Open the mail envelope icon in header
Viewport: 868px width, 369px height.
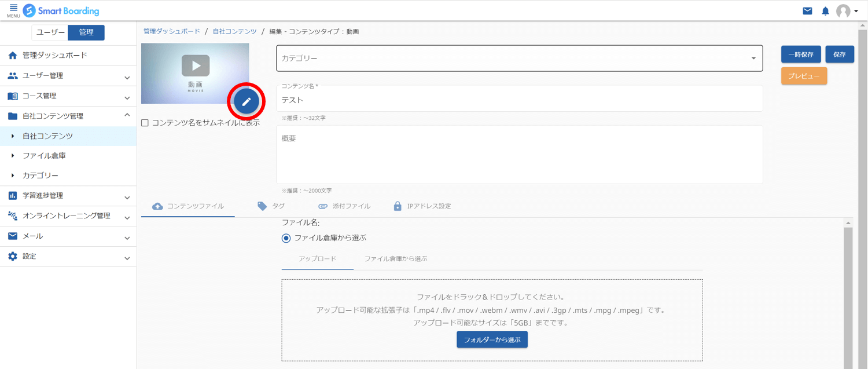point(807,11)
